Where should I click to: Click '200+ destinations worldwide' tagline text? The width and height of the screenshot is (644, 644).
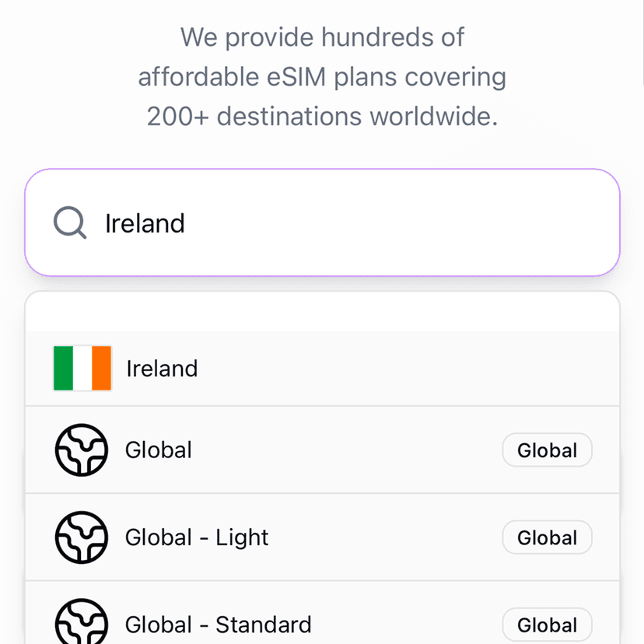click(x=322, y=117)
